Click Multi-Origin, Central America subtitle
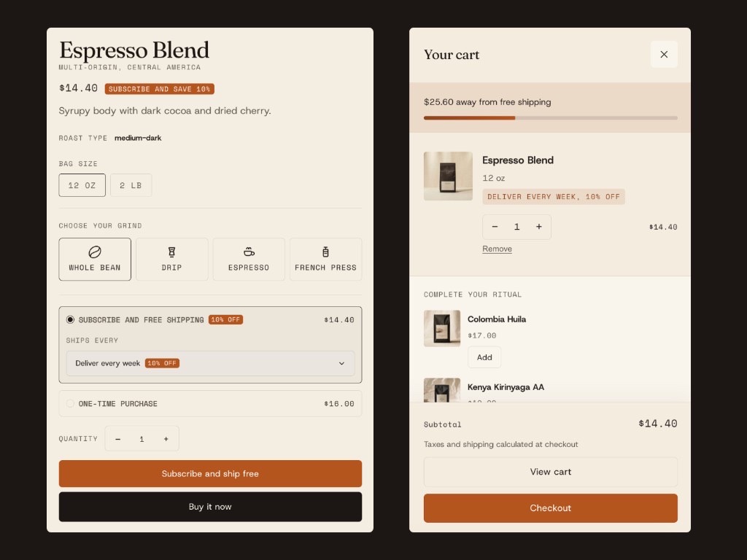The width and height of the screenshot is (747, 560). click(x=130, y=67)
